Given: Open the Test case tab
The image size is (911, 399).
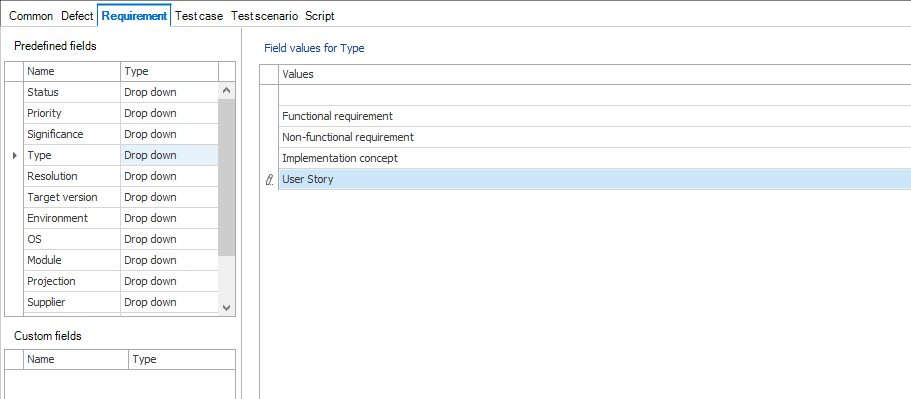Looking at the screenshot, I should (199, 16).
